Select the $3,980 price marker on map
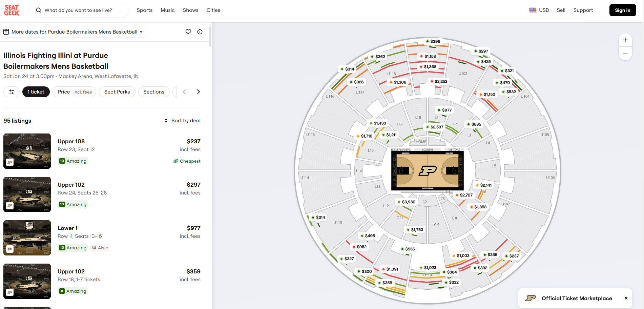The width and height of the screenshot is (644, 309). coord(407,202)
